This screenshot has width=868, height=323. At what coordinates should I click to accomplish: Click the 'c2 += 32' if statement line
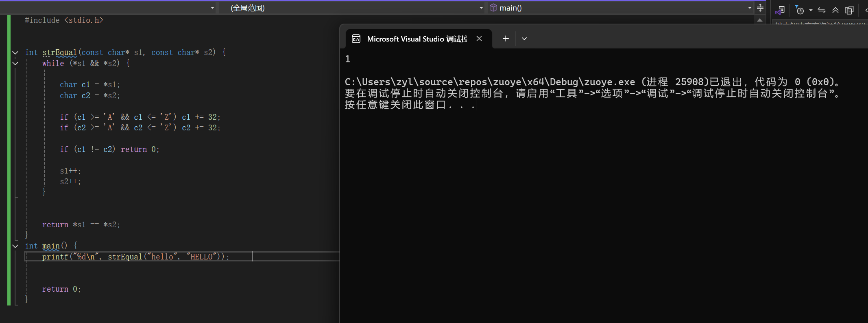pyautogui.click(x=140, y=127)
